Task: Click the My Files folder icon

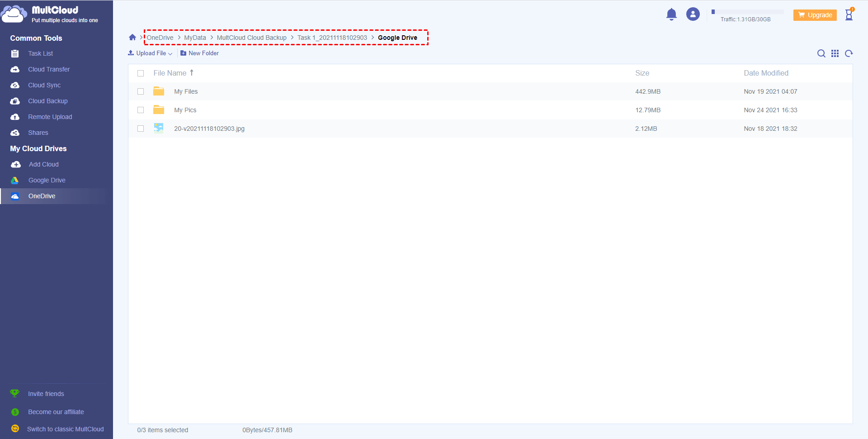Action: [x=159, y=91]
